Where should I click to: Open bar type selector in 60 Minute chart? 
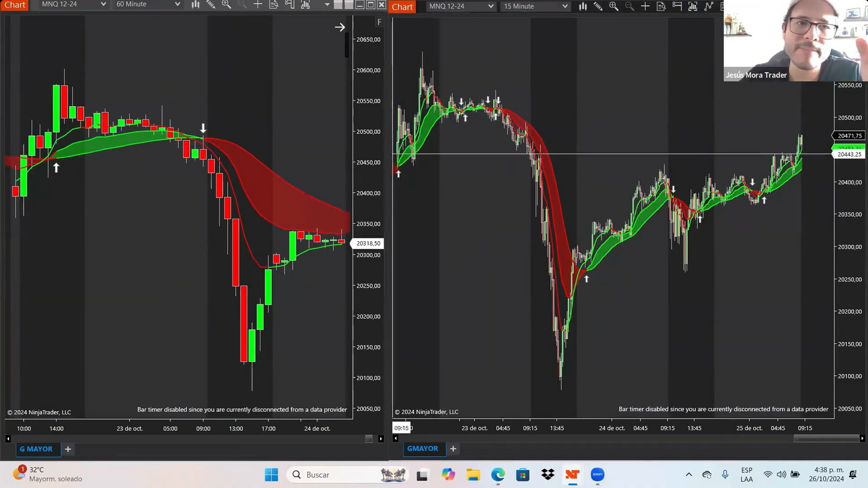pyautogui.click(x=195, y=4)
